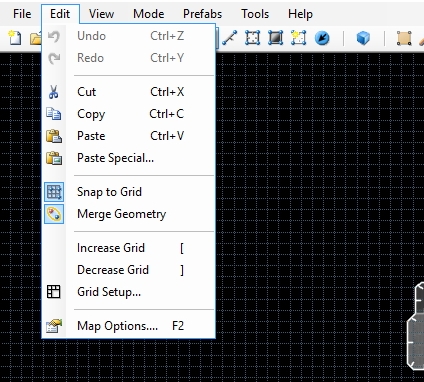The height and width of the screenshot is (382, 424).
Task: Click the Paste Special clipboard icon
Action: coord(54,158)
